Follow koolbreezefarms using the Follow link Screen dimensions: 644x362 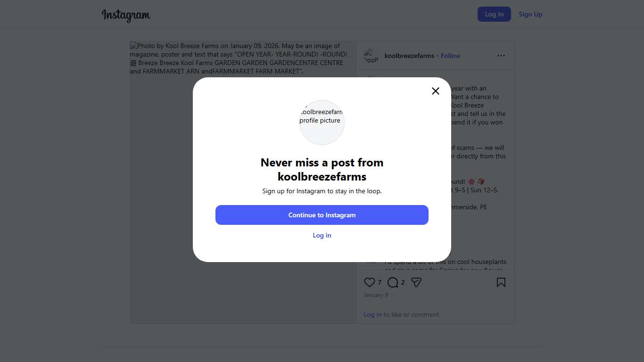(x=450, y=56)
